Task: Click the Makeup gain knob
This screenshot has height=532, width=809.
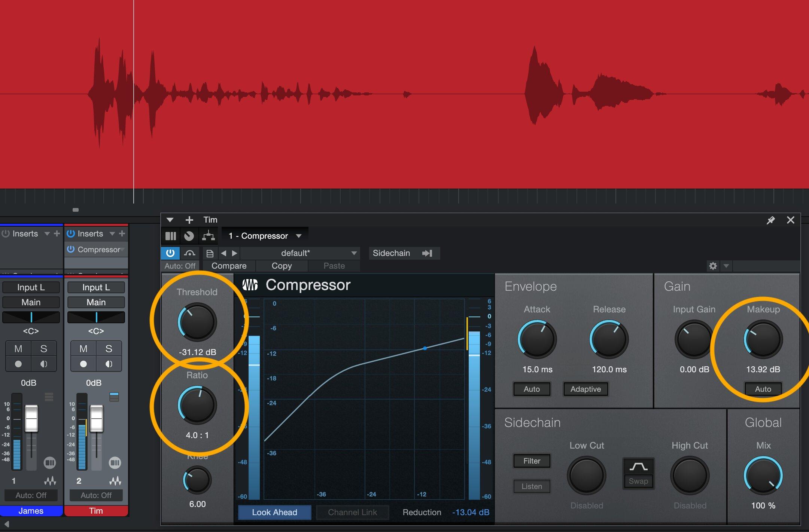Action: click(x=763, y=339)
